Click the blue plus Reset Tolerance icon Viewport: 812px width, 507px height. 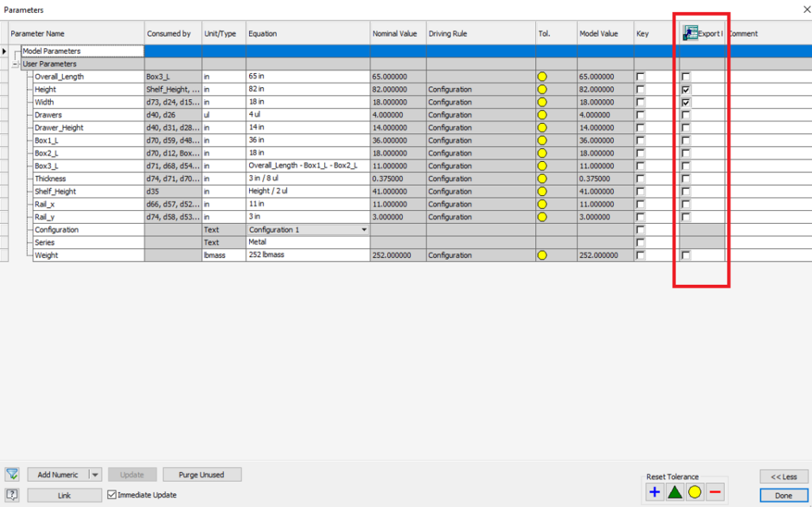(654, 492)
